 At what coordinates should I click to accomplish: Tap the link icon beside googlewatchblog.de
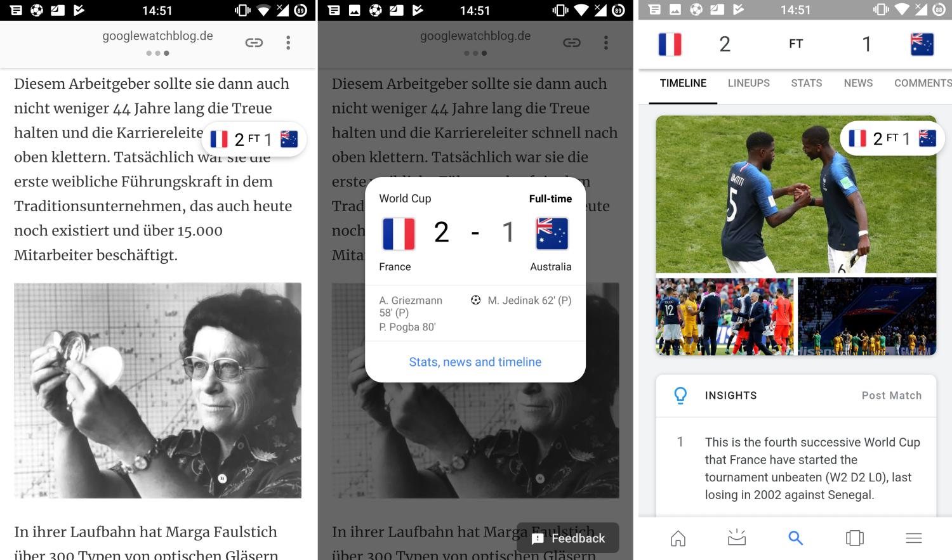[x=254, y=42]
